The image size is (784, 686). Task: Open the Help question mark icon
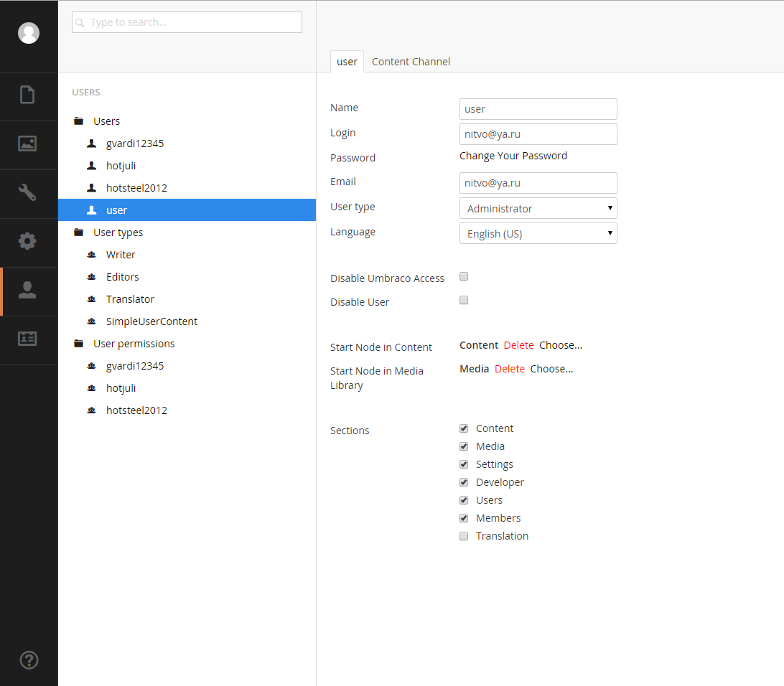tap(29, 660)
